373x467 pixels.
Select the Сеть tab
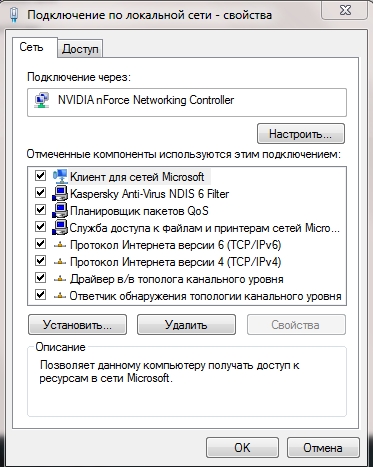tap(31, 47)
